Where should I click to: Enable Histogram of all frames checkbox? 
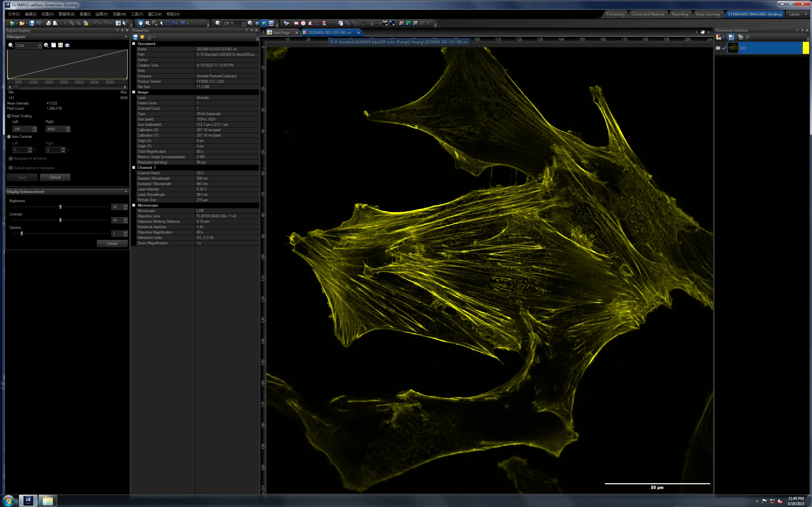(11, 159)
